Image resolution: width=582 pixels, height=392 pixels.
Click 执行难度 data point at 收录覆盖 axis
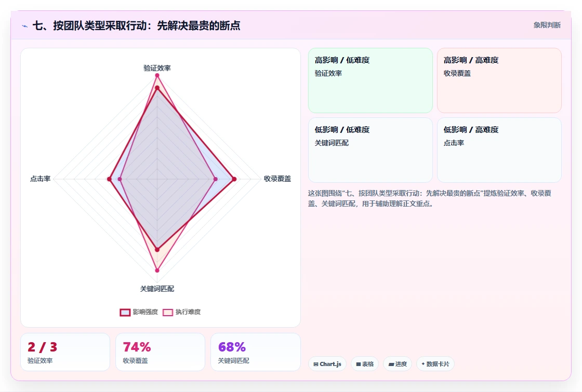(216, 179)
